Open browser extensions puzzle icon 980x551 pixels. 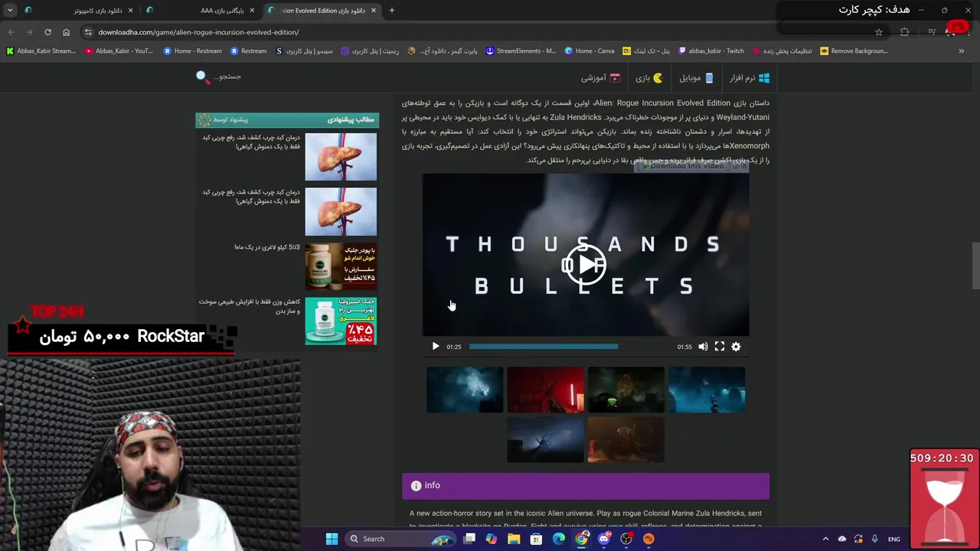pyautogui.click(x=904, y=32)
